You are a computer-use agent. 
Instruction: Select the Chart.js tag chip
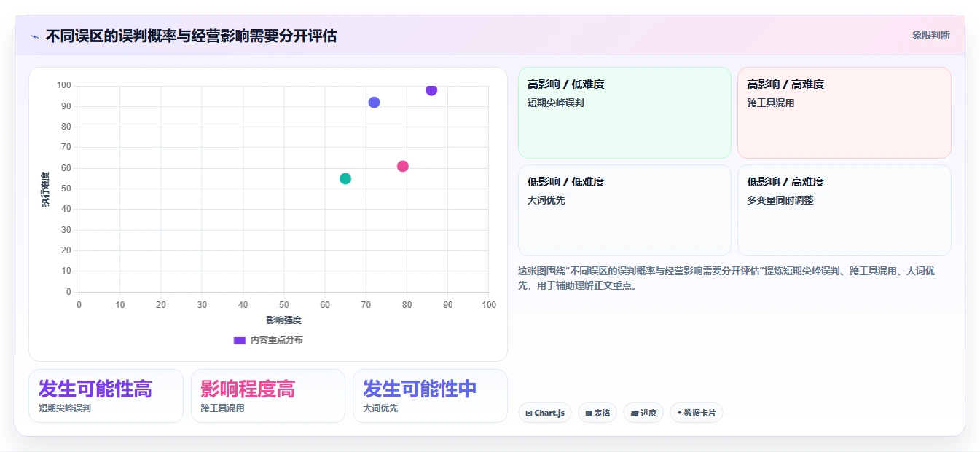point(545,413)
